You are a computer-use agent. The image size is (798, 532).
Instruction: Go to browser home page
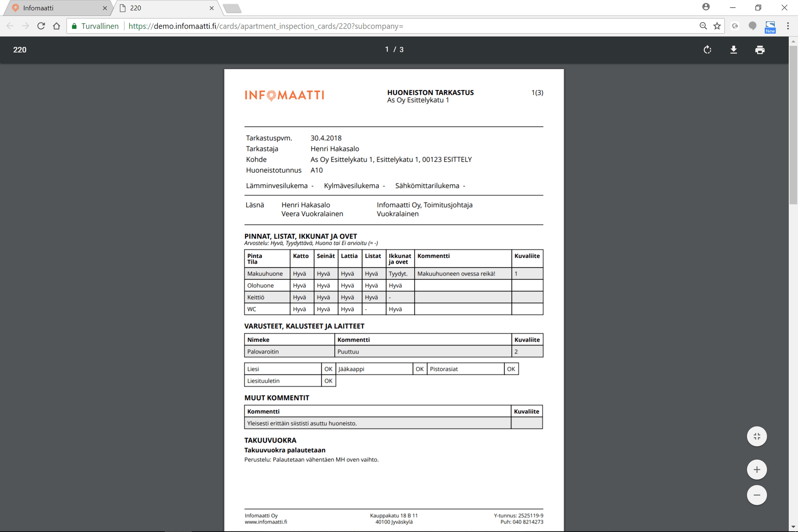pos(57,26)
